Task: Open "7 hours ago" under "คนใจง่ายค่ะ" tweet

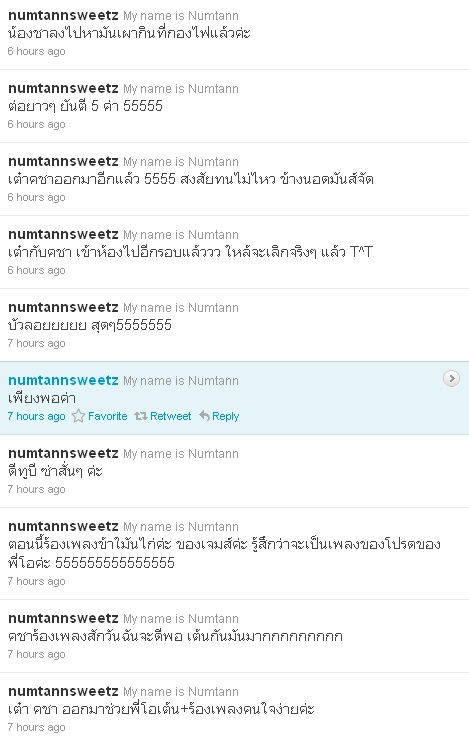Action: (37, 727)
